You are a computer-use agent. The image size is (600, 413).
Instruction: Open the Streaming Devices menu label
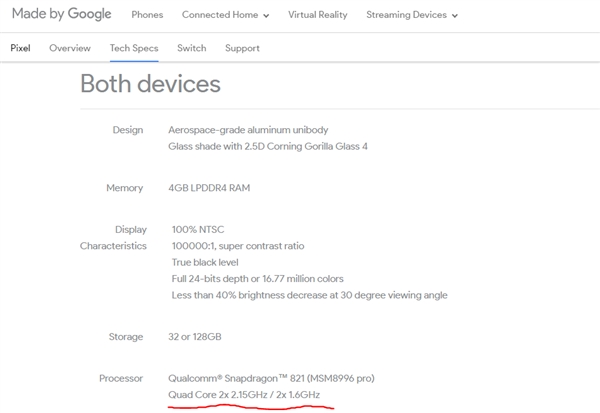(406, 15)
